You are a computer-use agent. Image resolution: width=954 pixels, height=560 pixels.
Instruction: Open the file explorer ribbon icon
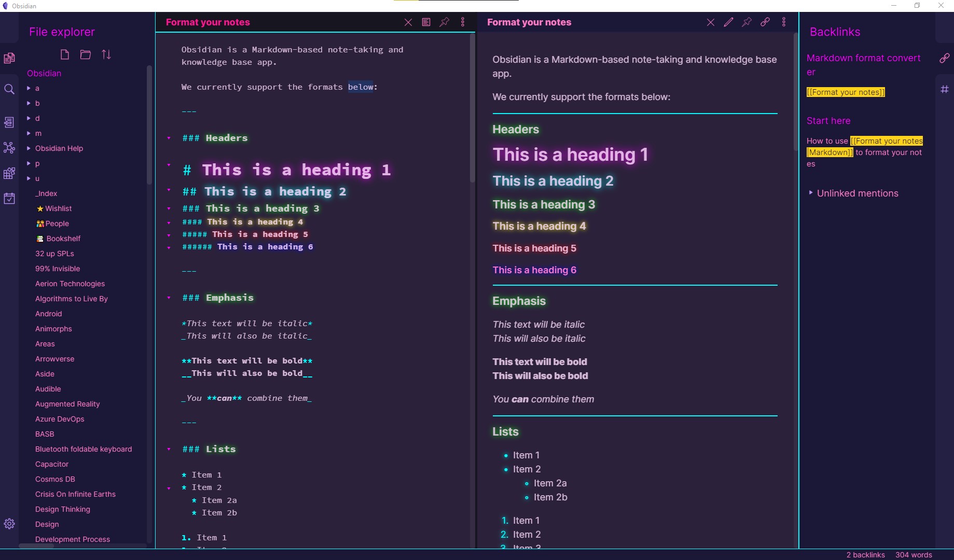[x=9, y=58]
